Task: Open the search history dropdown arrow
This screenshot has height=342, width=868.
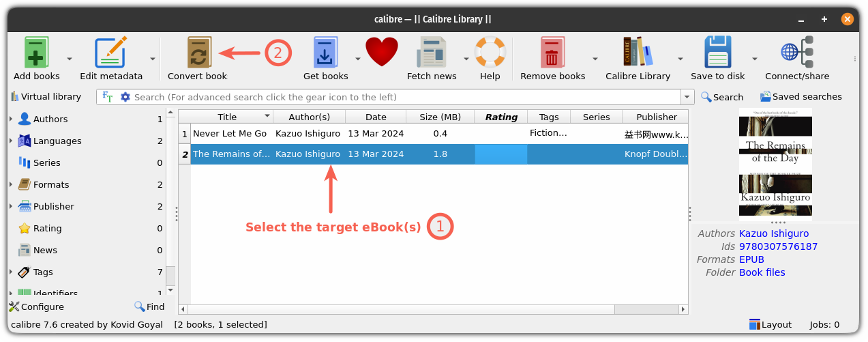Action: 687,97
